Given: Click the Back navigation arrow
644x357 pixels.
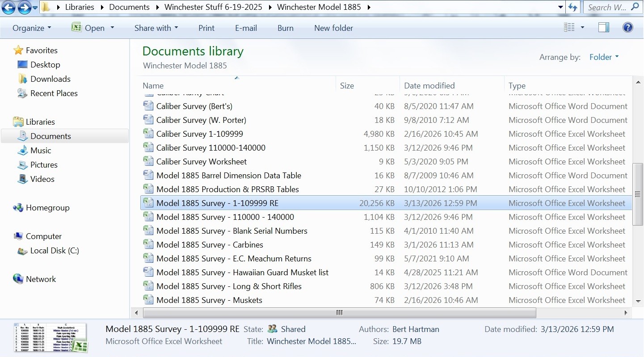Looking at the screenshot, I should 9,7.
